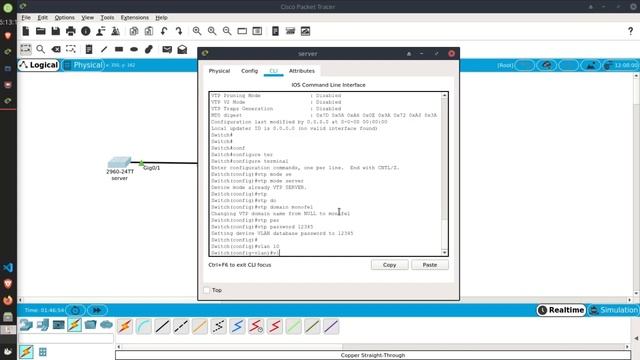The height and width of the screenshot is (360, 640).
Task: Open the Tools menu
Action: (x=107, y=18)
